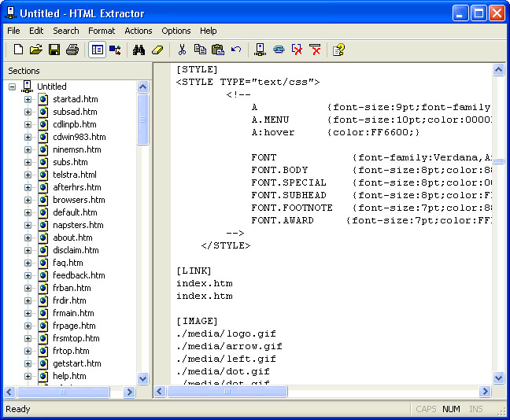
Task: Expand the startad.htm tree node
Action: pyautogui.click(x=28, y=99)
